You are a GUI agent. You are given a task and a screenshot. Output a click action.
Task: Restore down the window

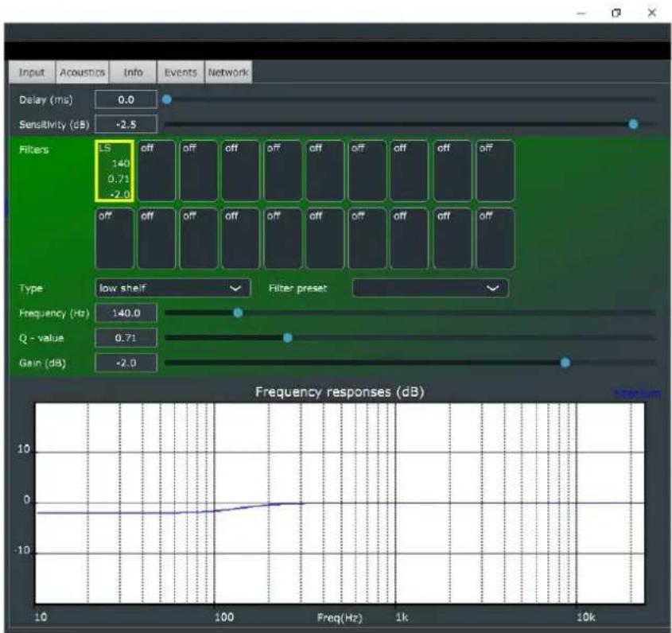tap(616, 13)
